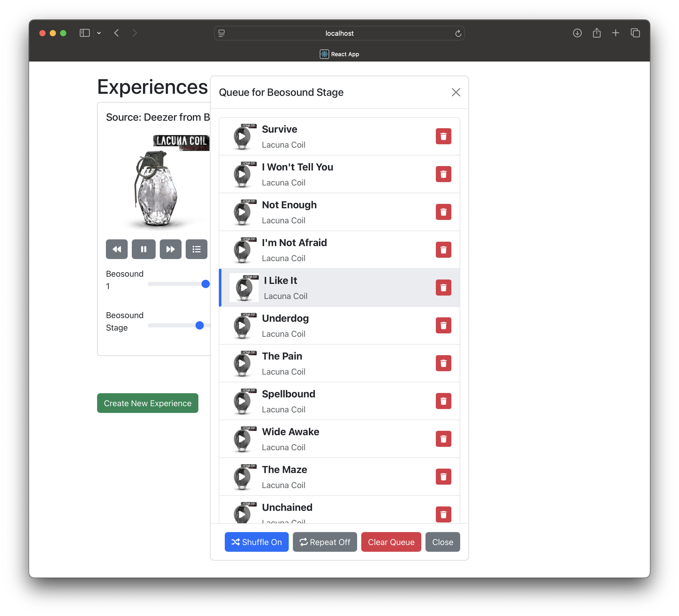679x616 pixels.
Task: Remove I'm Not Afraid from queue
Action: [443, 250]
